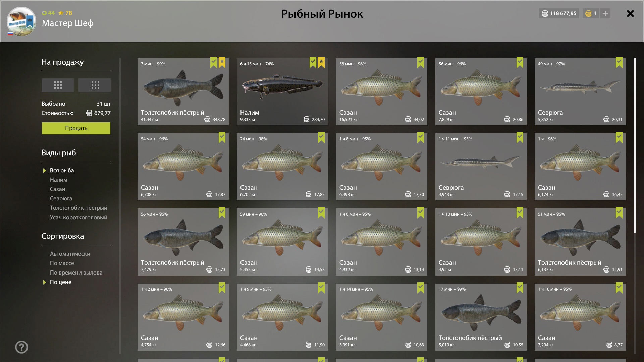Open the Севрюга 4,943 кг fish card
The image size is (644, 362).
[x=481, y=167]
